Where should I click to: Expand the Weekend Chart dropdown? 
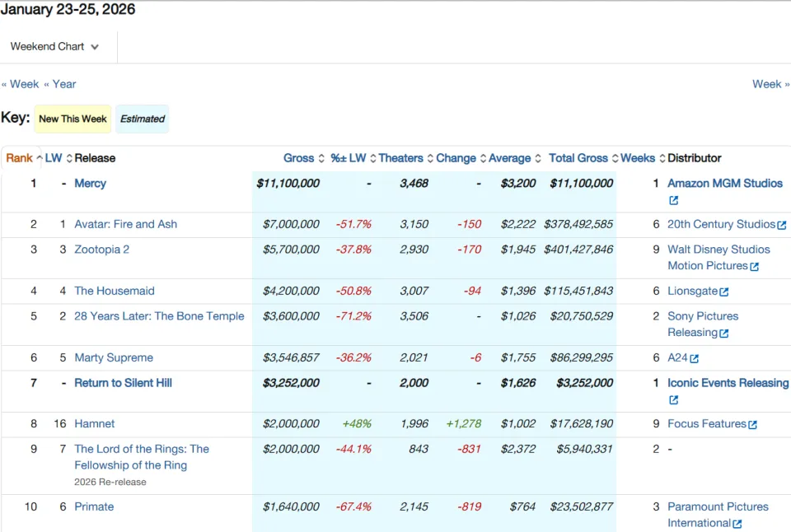pyautogui.click(x=54, y=46)
